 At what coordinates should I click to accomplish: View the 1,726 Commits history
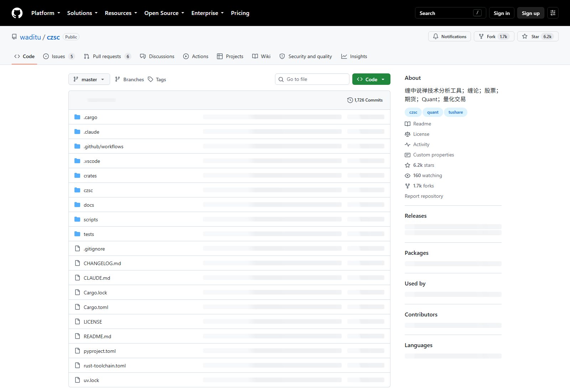pyautogui.click(x=365, y=100)
